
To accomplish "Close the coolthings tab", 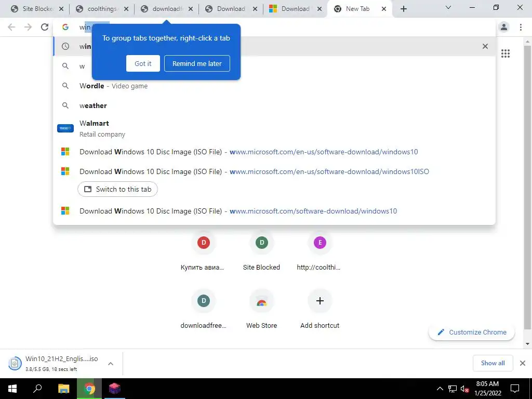I will 126,9.
